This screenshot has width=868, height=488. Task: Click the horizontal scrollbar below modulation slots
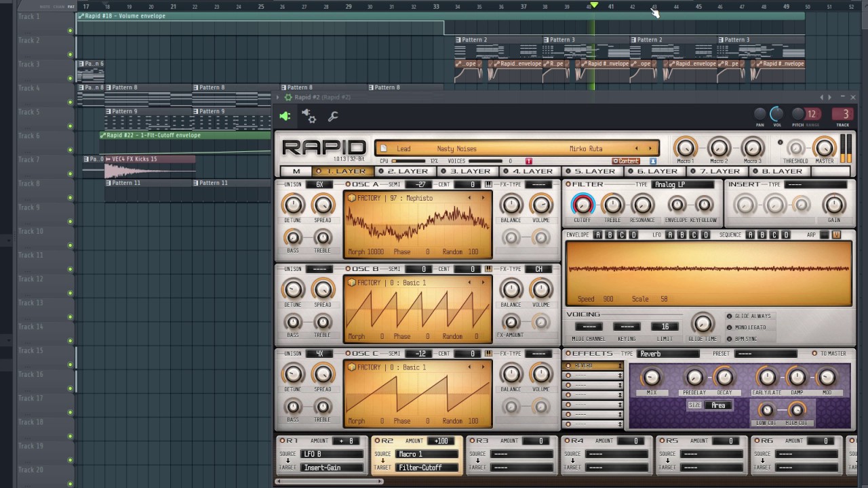click(x=330, y=481)
